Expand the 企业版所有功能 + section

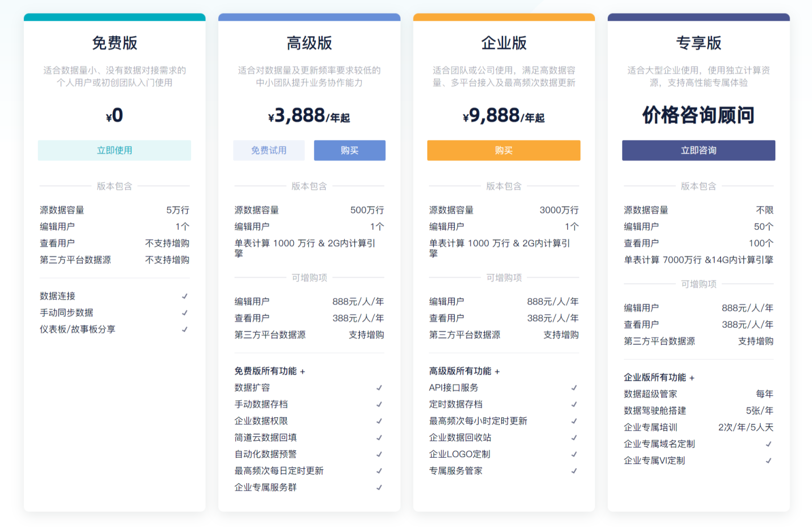pos(659,378)
